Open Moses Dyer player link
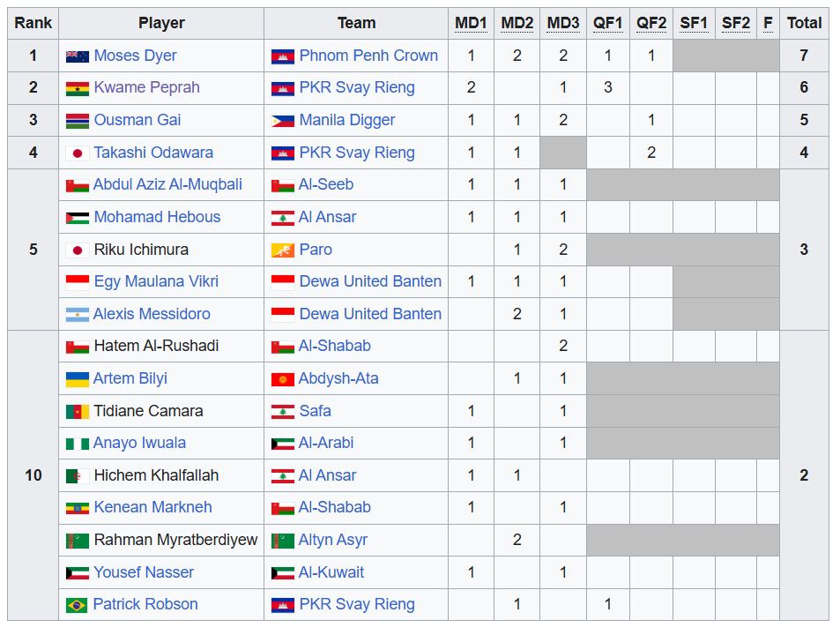840x635 pixels. point(135,56)
